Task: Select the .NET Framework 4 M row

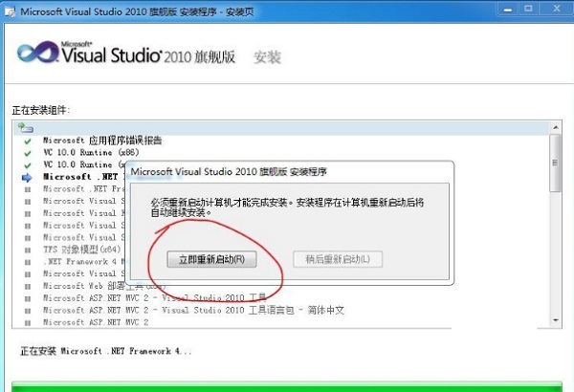Action: click(84, 262)
